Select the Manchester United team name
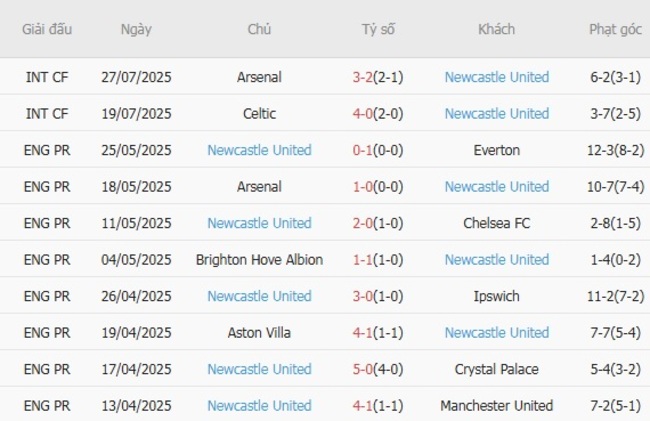Image resolution: width=650 pixels, height=421 pixels. click(x=496, y=406)
